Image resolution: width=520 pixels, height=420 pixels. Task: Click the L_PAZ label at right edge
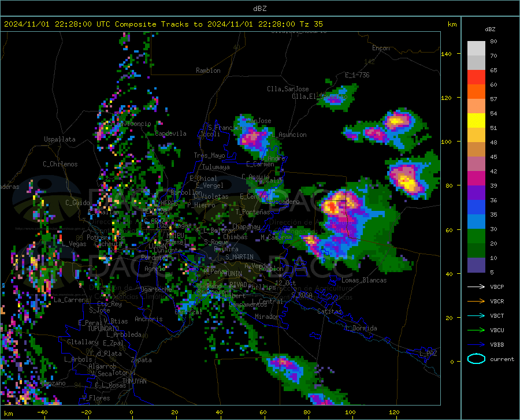[428, 354]
